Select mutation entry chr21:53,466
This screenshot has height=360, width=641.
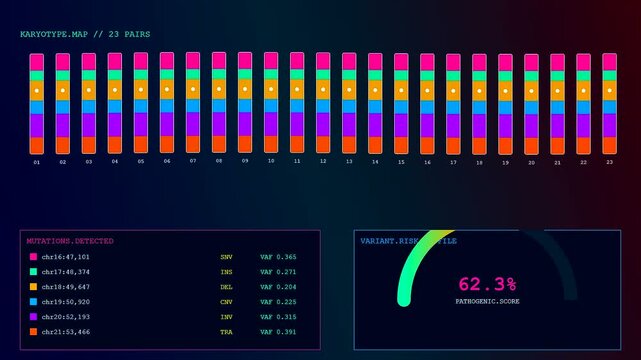(65, 332)
